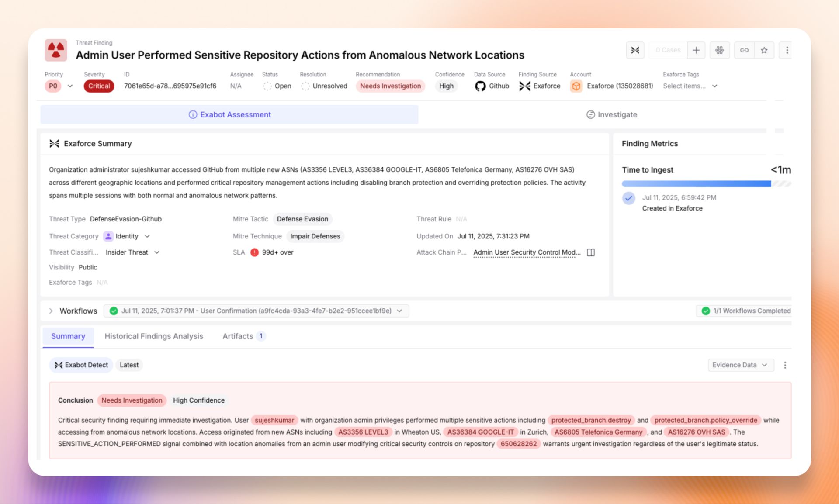Click the sujeshkumar user tag in conclusion

[x=274, y=420]
